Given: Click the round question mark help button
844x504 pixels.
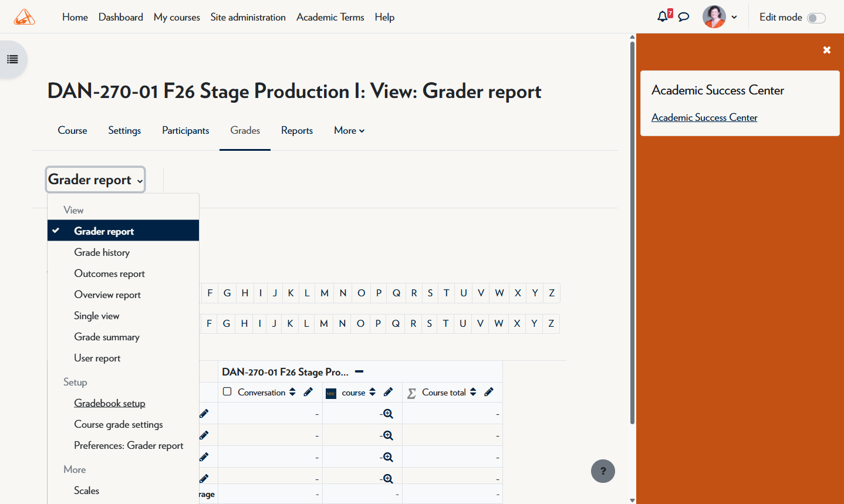Looking at the screenshot, I should click(x=603, y=471).
